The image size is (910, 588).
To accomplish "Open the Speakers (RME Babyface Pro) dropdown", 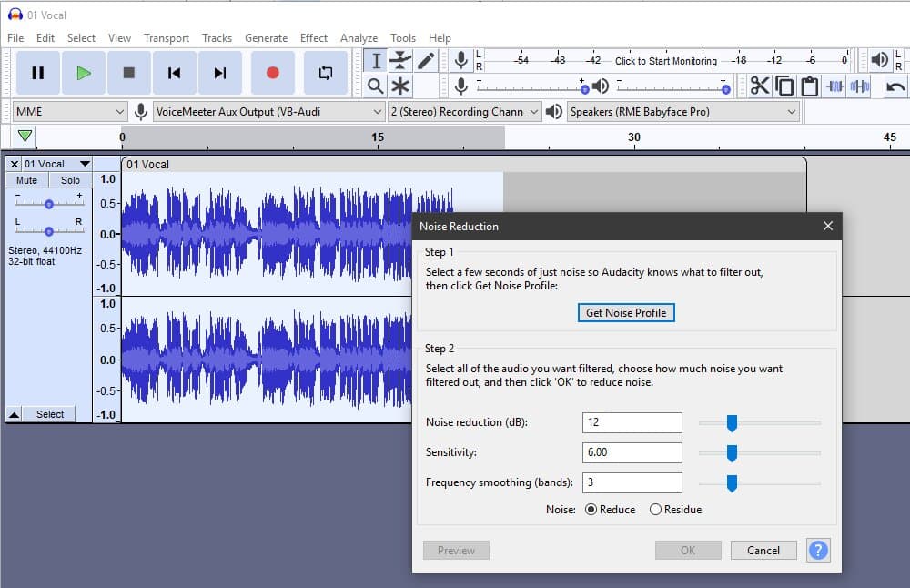I will click(683, 111).
